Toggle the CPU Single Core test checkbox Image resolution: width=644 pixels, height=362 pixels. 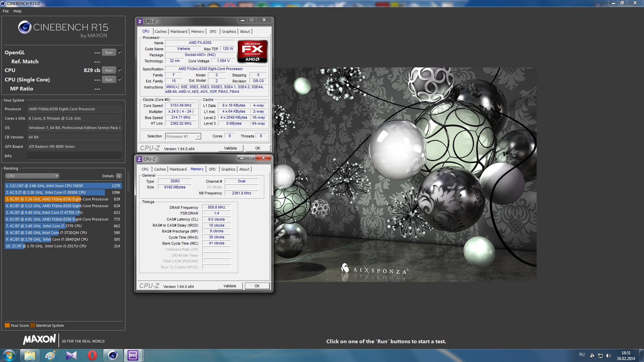pyautogui.click(x=120, y=79)
